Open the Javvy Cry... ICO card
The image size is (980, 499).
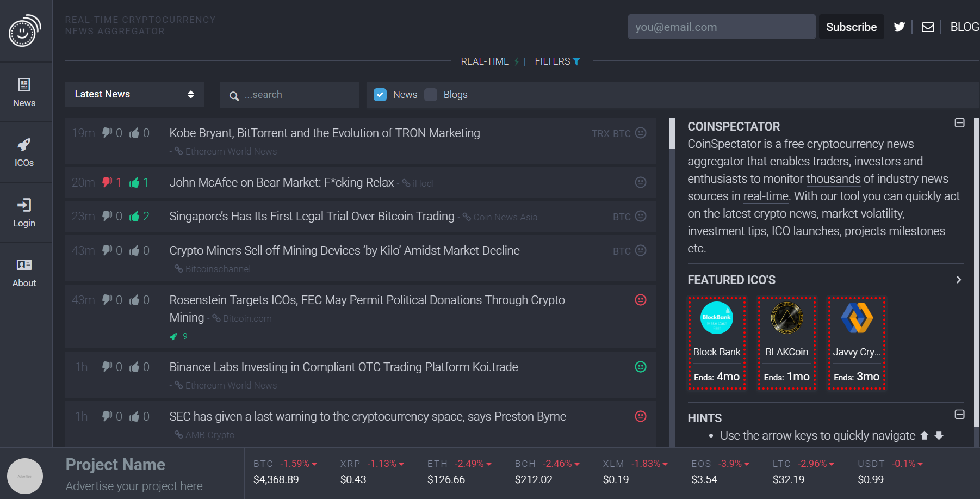pyautogui.click(x=857, y=343)
